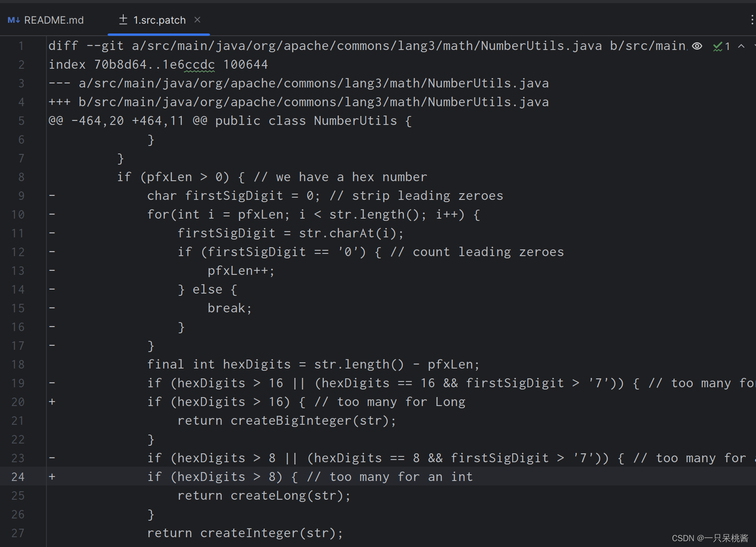Click the comment 'too many for Long'
The image size is (756, 547).
(x=401, y=402)
